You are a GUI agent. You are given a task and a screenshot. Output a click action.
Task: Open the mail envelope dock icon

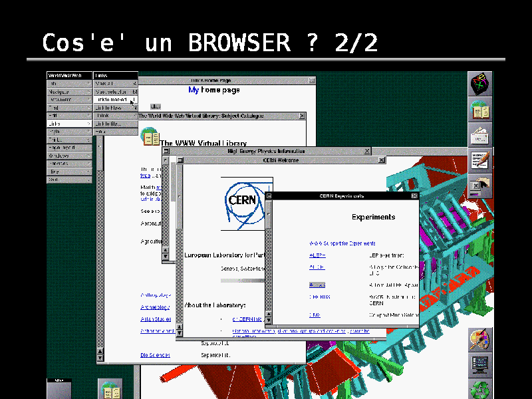pyautogui.click(x=481, y=136)
